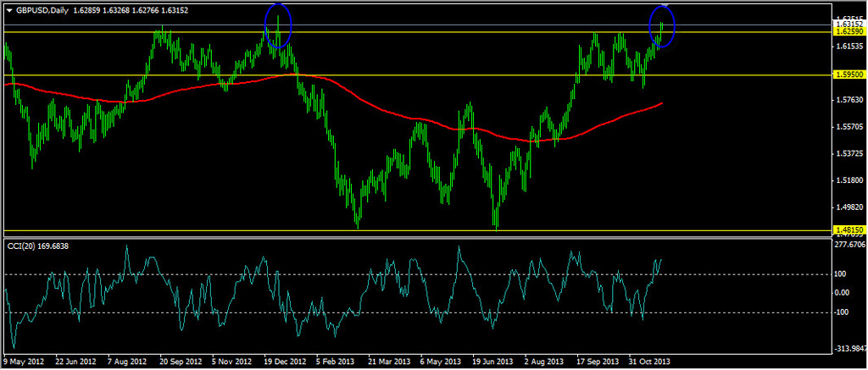Click the 1.53725 price scale value
The height and width of the screenshot is (370, 868).
[849, 153]
